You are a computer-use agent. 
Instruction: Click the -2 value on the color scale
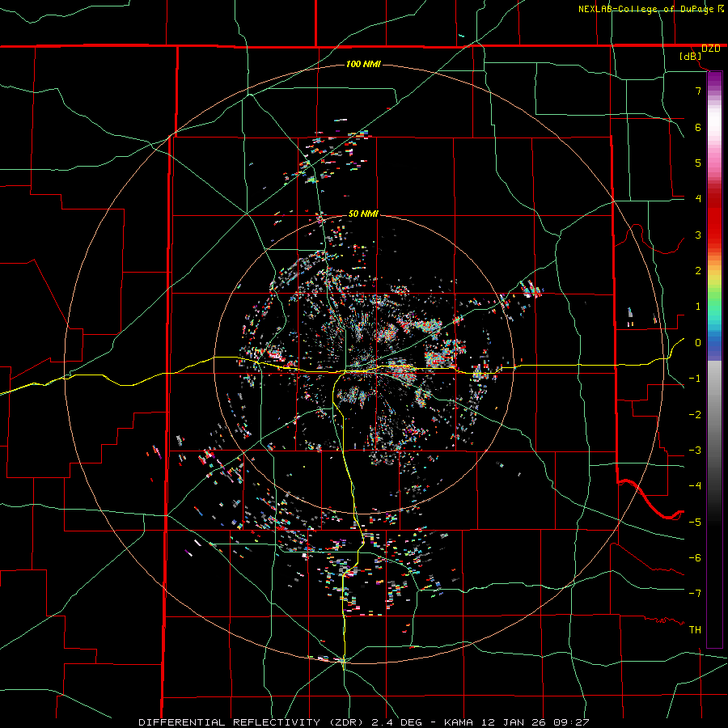point(695,415)
